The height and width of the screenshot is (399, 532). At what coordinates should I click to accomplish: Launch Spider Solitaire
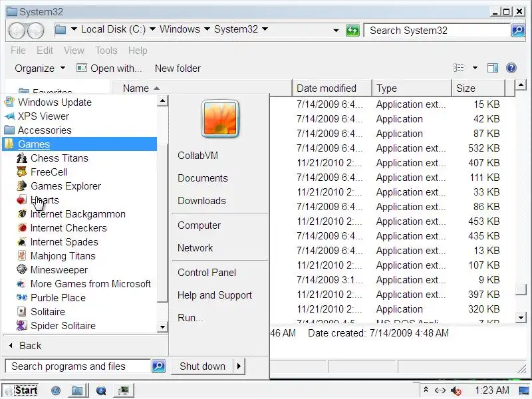[x=57, y=325]
